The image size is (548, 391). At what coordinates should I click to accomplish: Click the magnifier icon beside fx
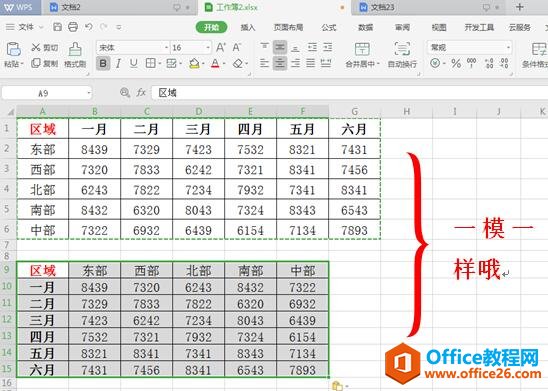[x=125, y=93]
